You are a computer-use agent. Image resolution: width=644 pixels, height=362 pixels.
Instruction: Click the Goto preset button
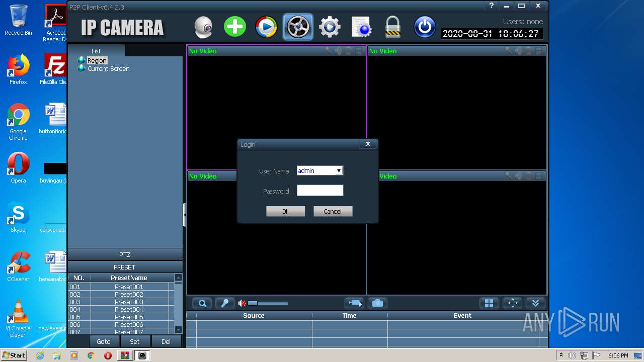tap(104, 341)
